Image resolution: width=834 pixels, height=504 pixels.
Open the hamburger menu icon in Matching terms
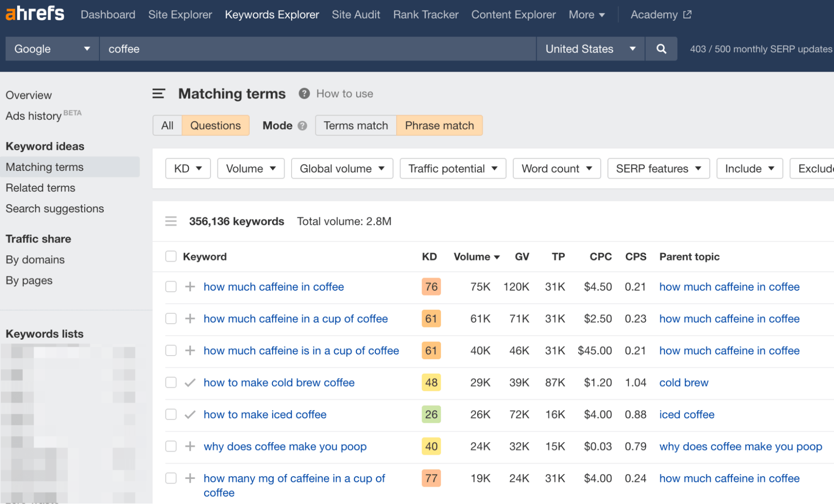158,93
